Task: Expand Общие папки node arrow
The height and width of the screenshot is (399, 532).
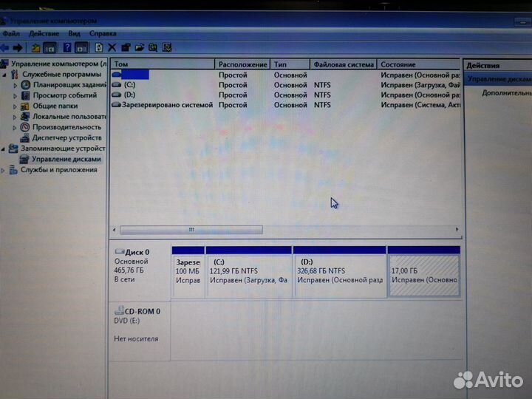Action: (15, 106)
